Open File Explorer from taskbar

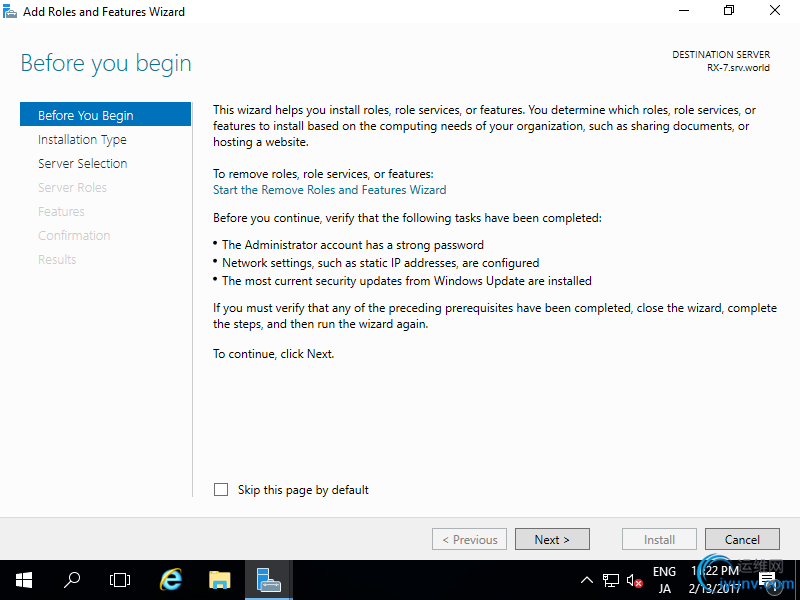(220, 580)
